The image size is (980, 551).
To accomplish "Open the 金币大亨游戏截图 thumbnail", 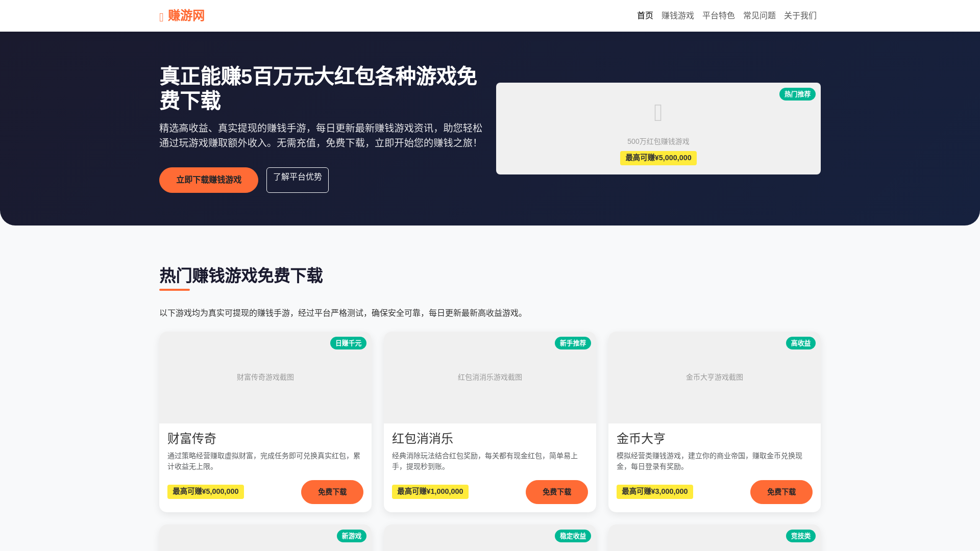I will pos(715,378).
